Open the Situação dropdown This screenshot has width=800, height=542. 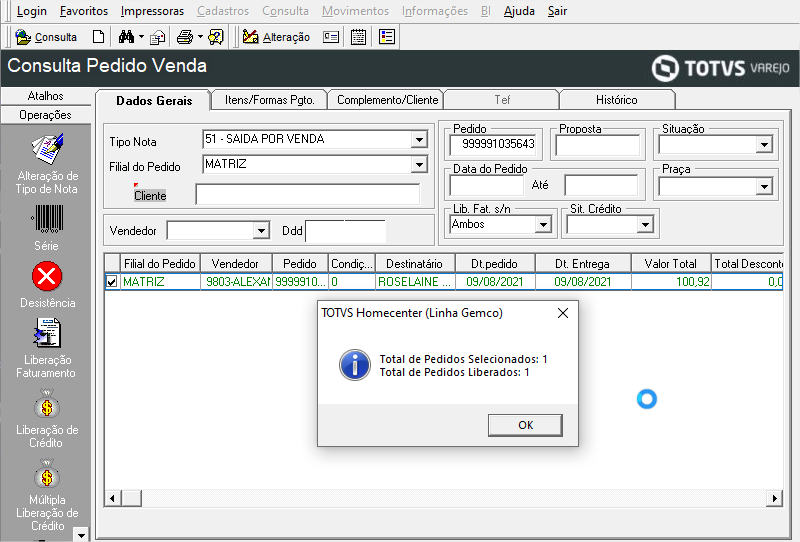pos(764,145)
